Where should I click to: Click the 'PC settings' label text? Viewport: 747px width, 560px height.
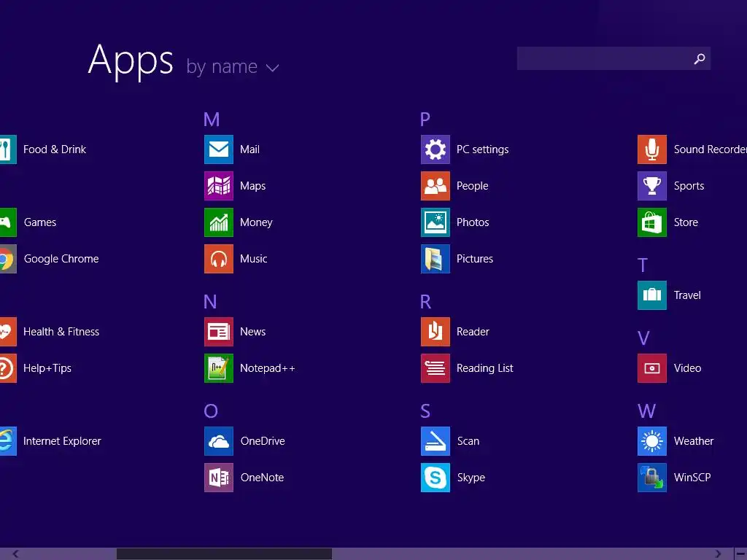click(x=483, y=149)
